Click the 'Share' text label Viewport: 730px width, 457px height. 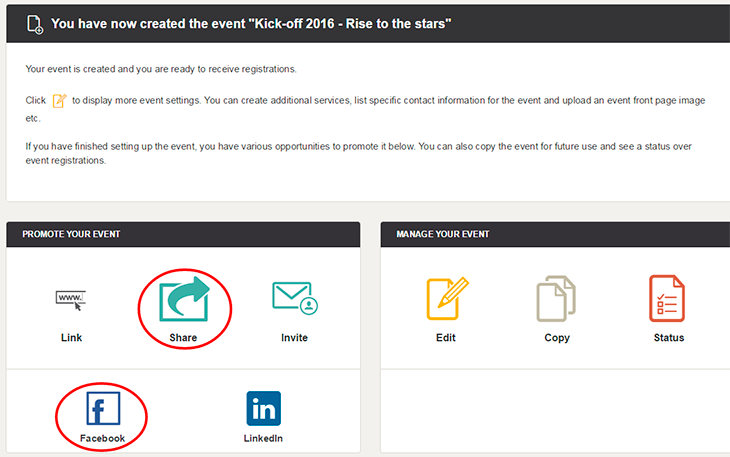pos(183,338)
